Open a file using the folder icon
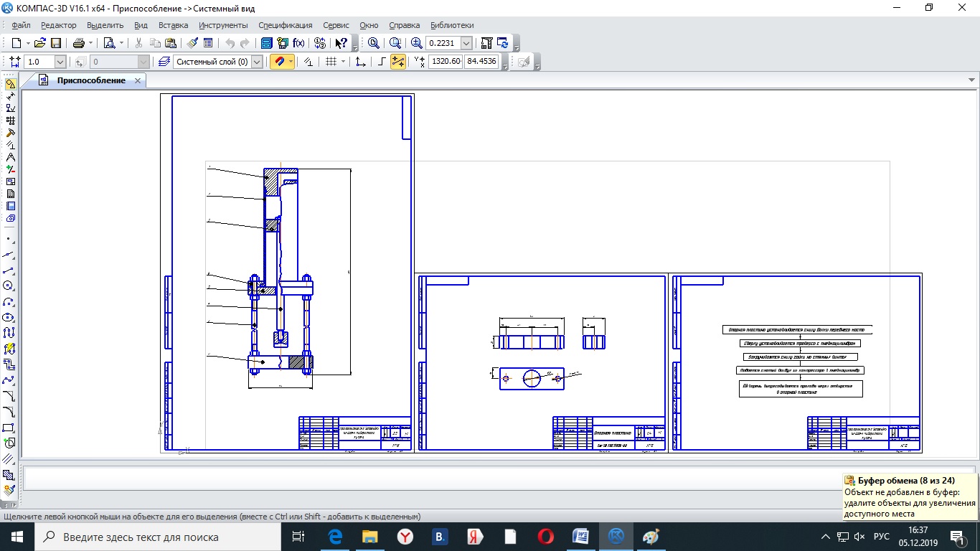980x551 pixels. pos(40,43)
